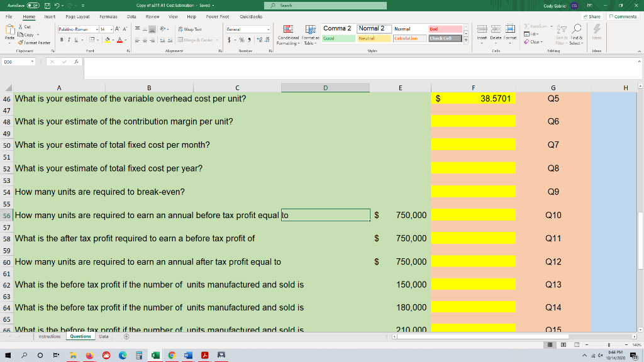Screen dimensions: 644x362
Task: Switch to the Formulas ribbon tab
Action: click(x=108, y=17)
